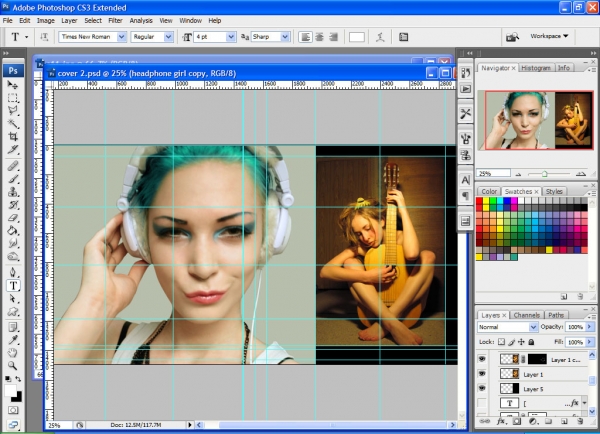
Task: Select the Zoom tool in toolbox
Action: (x=13, y=366)
